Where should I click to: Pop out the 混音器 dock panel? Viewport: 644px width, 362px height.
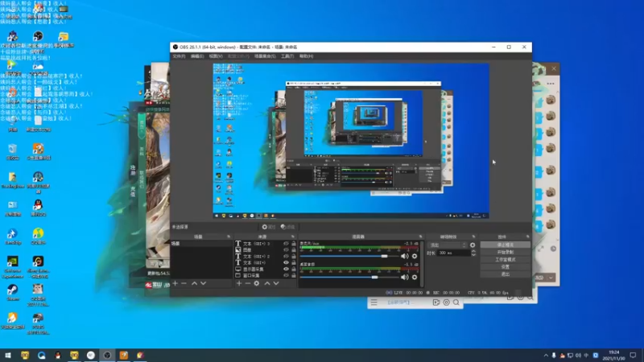coord(420,237)
